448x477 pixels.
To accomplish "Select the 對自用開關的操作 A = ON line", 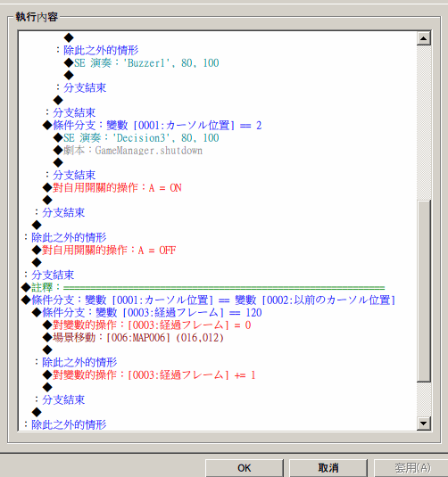I will click(112, 188).
